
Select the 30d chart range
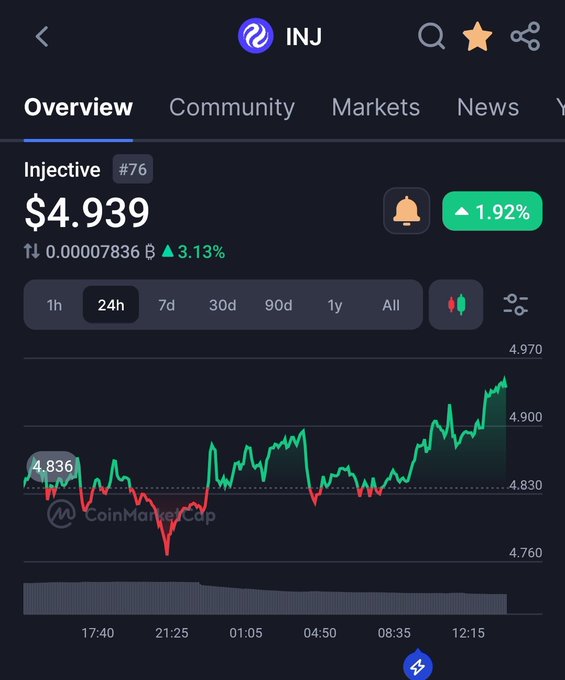222,305
